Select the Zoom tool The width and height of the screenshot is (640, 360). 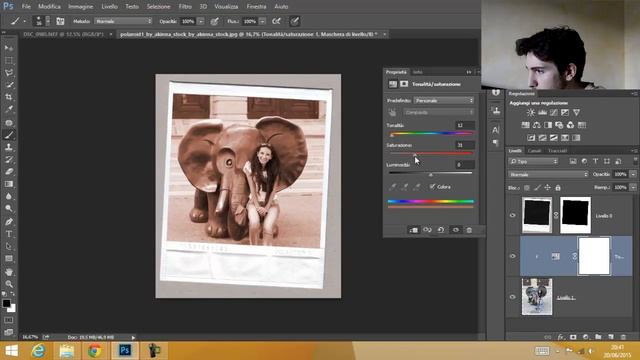(9, 284)
